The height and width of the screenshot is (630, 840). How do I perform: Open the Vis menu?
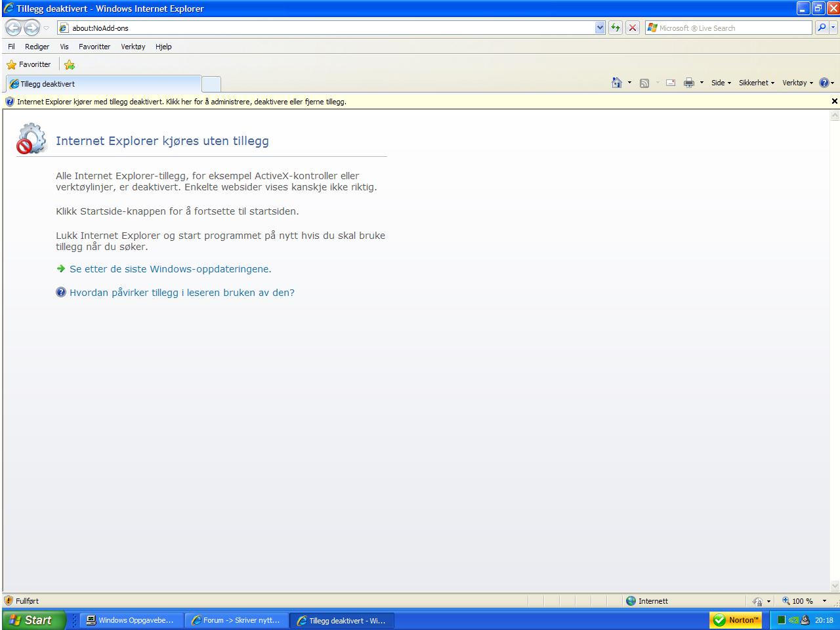tap(64, 47)
